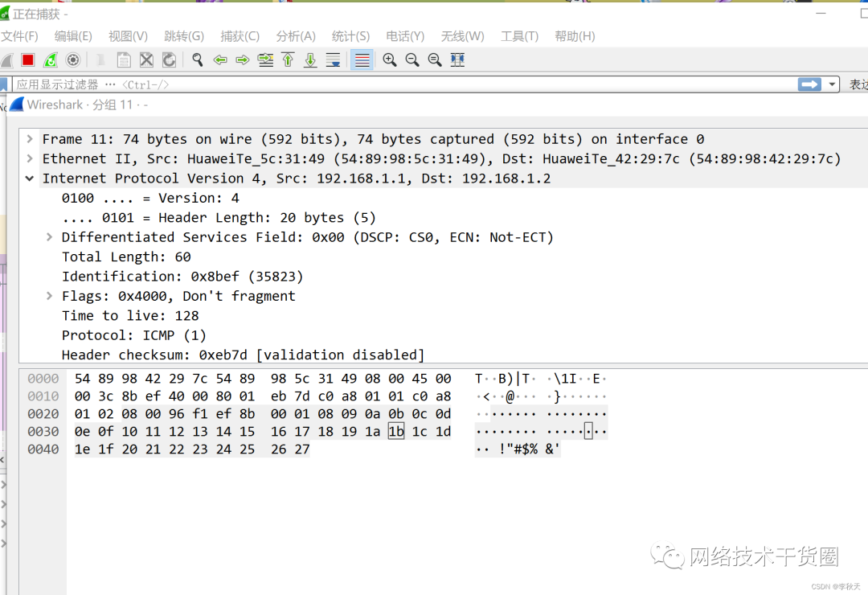Click the go to specified packet icon

[x=266, y=59]
